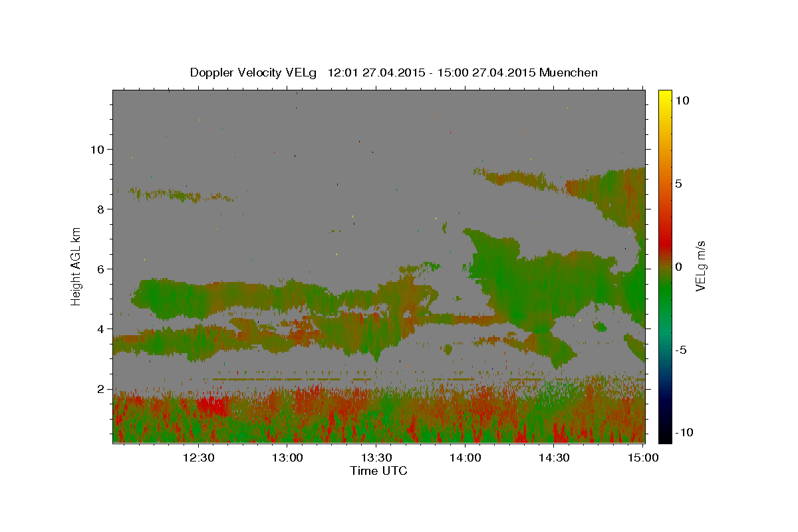This screenshot has height=532, width=798.
Task: Click the plot title 'Doppler Velocity VELg'
Action: point(255,72)
